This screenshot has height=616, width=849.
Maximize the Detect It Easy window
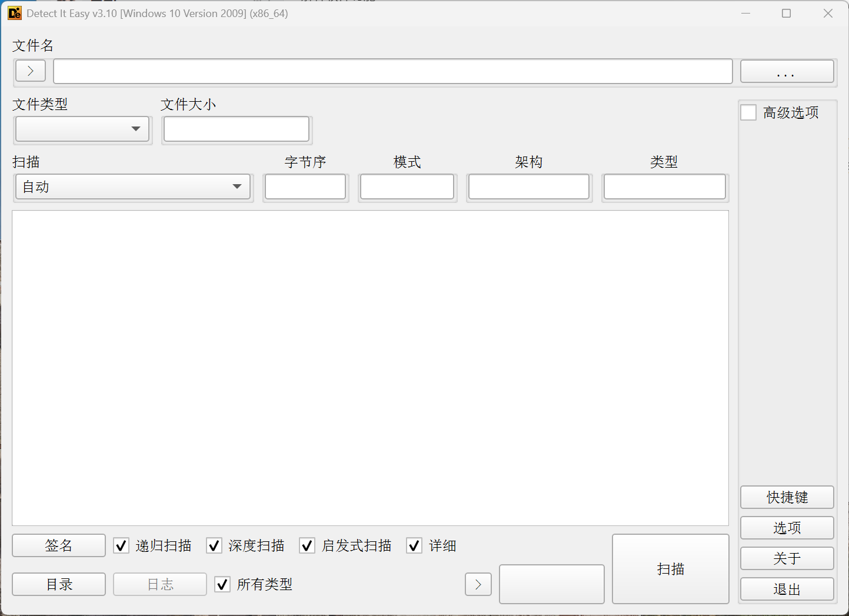[786, 13]
